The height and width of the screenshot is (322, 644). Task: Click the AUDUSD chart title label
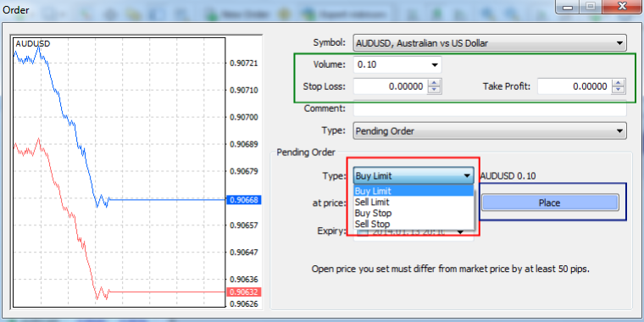(33, 43)
